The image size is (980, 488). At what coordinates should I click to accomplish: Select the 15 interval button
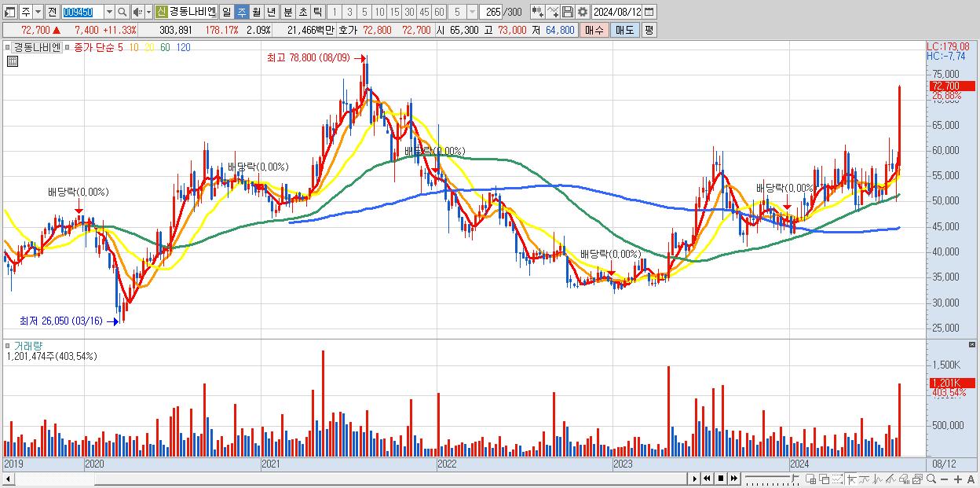pos(394,12)
